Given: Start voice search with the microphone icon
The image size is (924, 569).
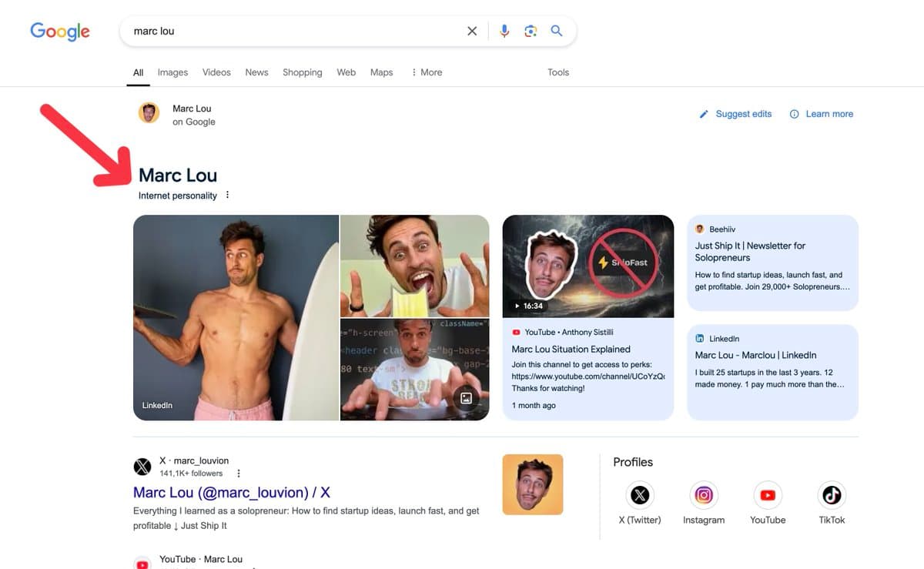Looking at the screenshot, I should (504, 32).
